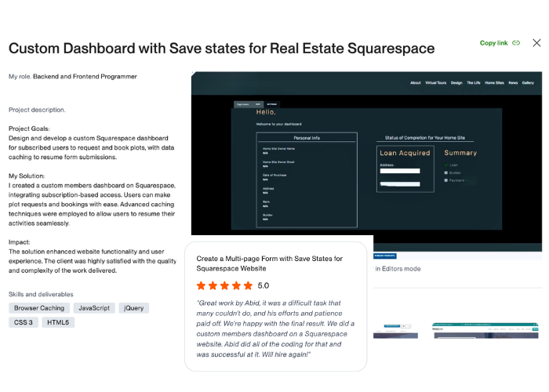The width and height of the screenshot is (549, 392).
Task: Select the HTML5 skill tag
Action: (x=58, y=322)
